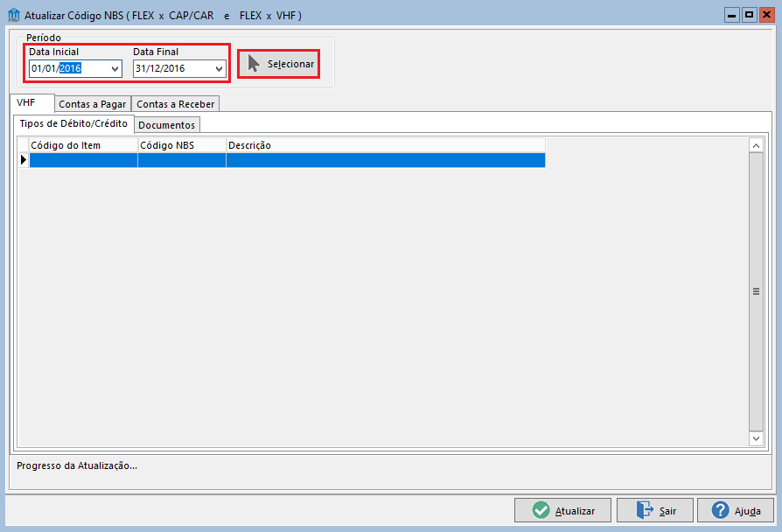Click the exit door icon on Sair
Screen dimensions: 782x532
645,510
